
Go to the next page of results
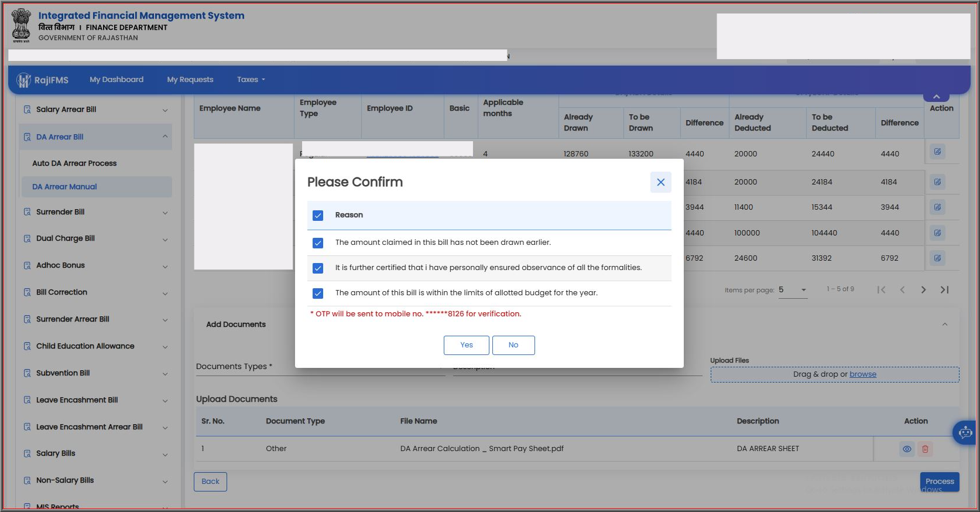pyautogui.click(x=923, y=290)
